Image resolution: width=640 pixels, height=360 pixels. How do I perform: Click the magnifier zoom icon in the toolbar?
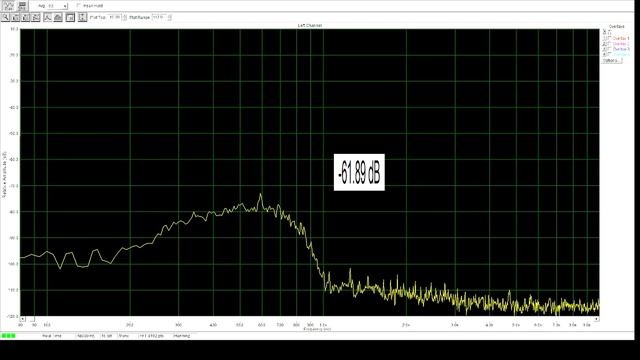pyautogui.click(x=5, y=17)
